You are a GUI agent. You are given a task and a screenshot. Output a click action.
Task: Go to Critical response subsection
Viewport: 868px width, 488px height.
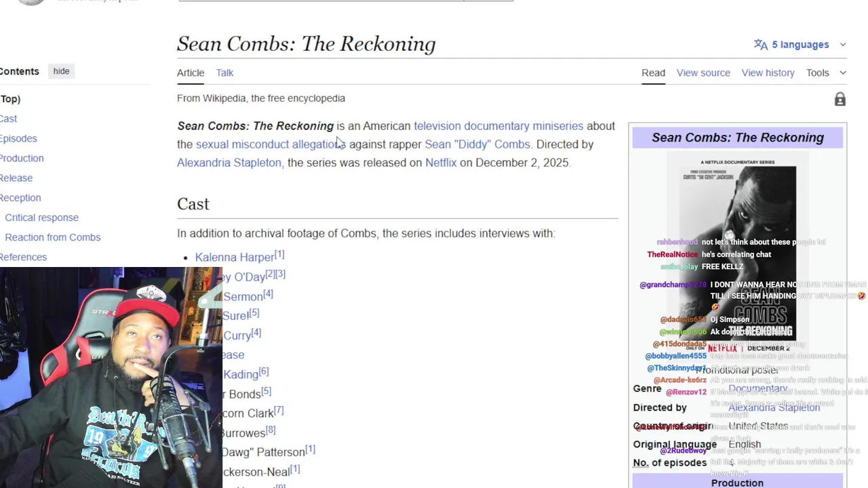pos(41,218)
